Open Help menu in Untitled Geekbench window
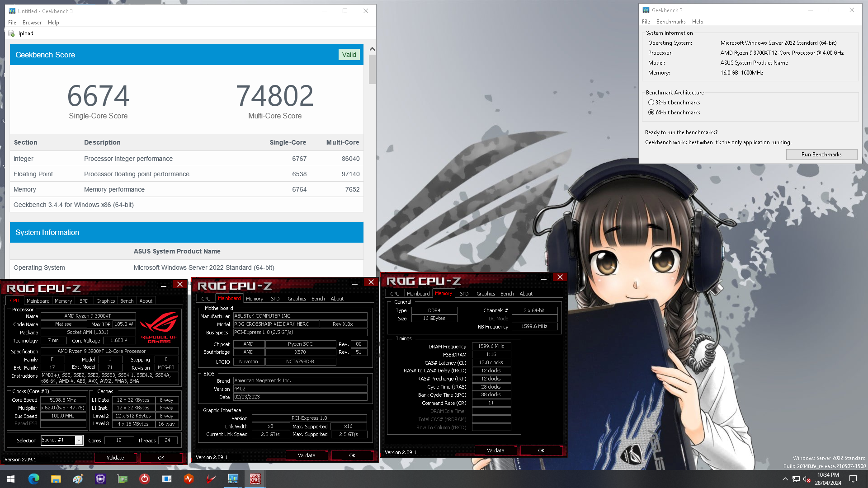 (x=53, y=23)
